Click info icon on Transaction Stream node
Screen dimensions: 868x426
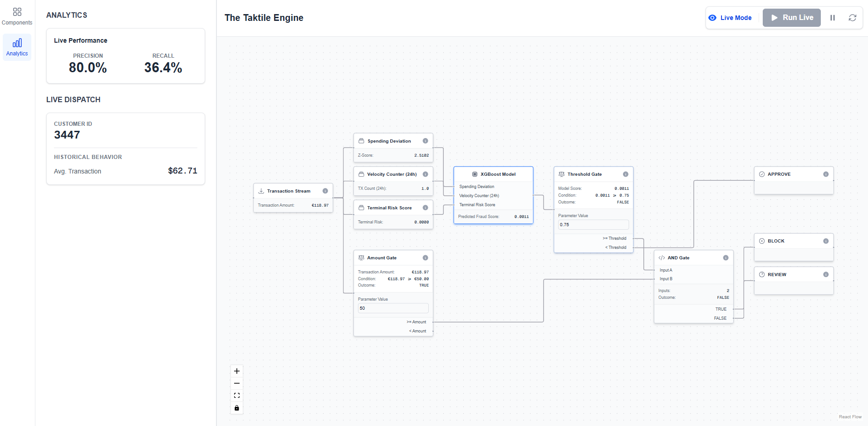[x=325, y=191]
